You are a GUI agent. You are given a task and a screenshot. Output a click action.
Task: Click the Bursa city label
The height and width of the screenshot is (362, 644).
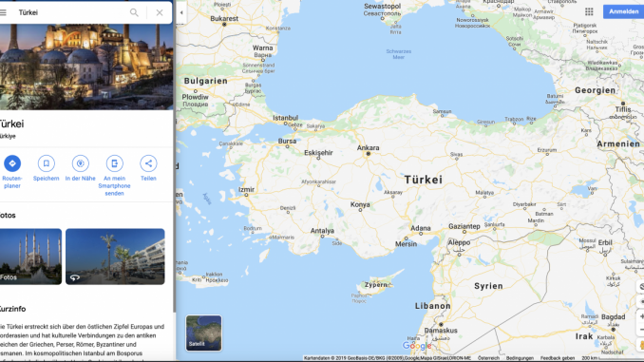pos(287,141)
